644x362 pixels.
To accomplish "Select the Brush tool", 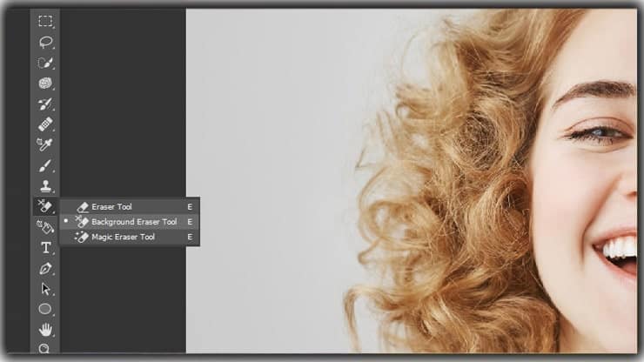I will tap(45, 165).
